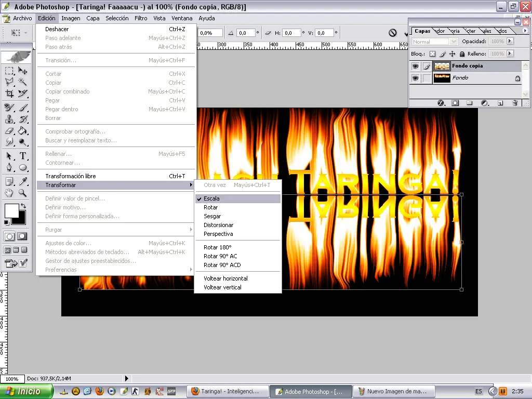This screenshot has height=399, width=532.
Task: Click the zoom percentage field
Action: tap(12, 379)
